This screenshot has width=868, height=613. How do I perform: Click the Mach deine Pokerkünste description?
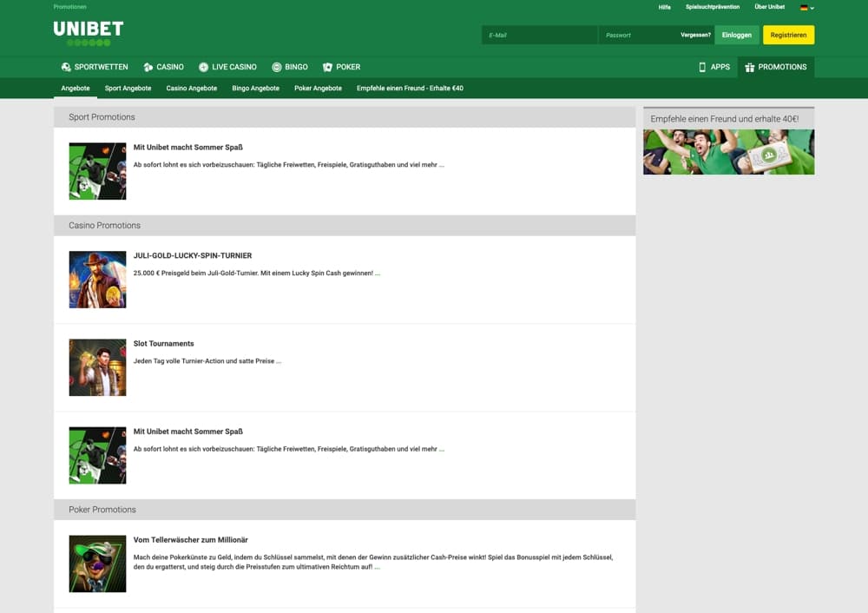point(373,562)
